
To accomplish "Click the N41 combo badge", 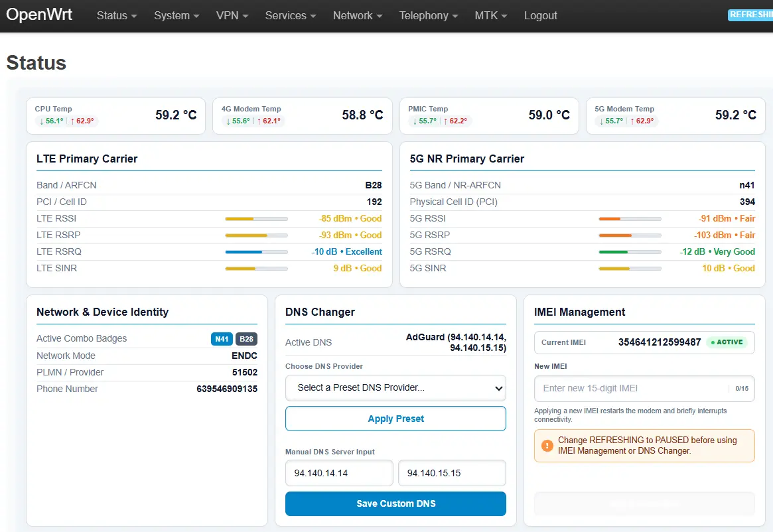I will [222, 339].
